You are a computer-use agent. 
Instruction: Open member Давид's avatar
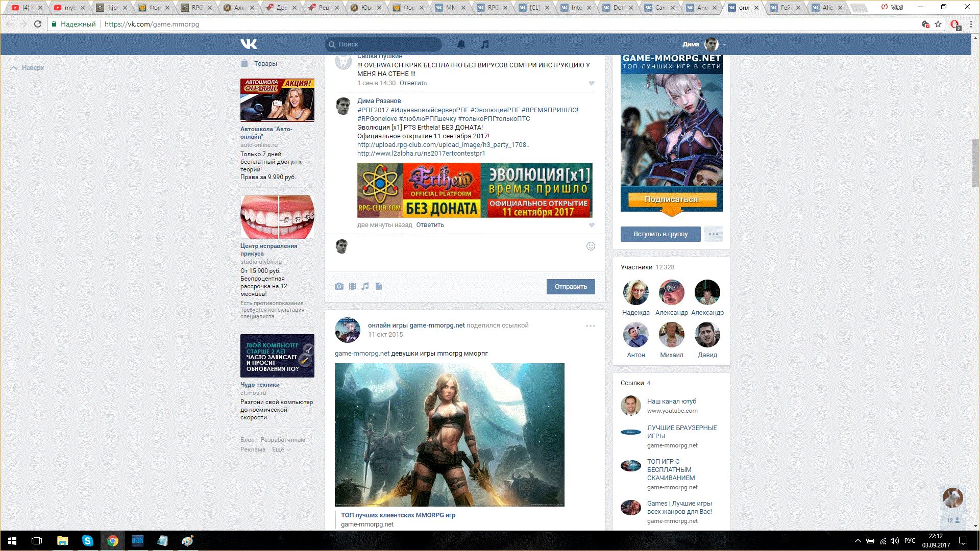707,335
